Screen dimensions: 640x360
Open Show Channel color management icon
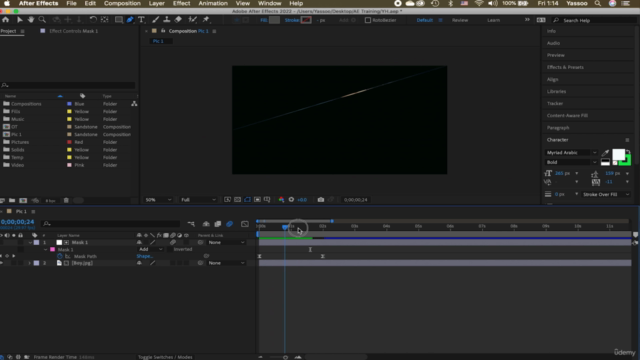(281, 200)
